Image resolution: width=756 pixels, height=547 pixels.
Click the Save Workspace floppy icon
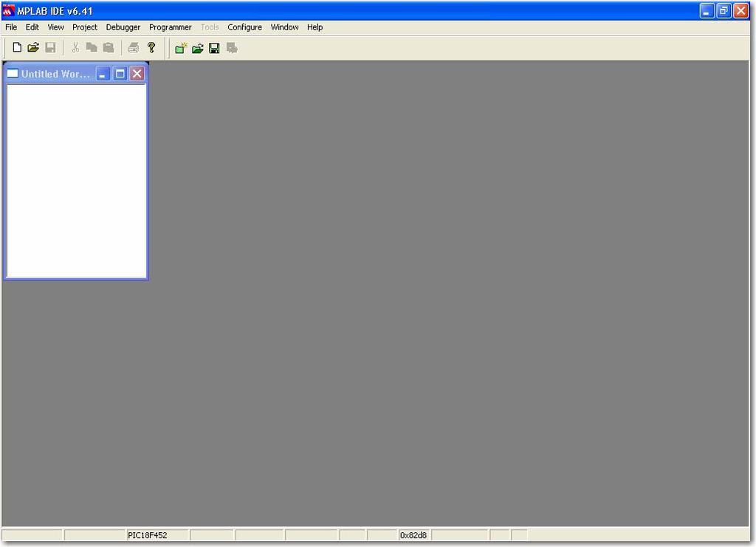[215, 48]
